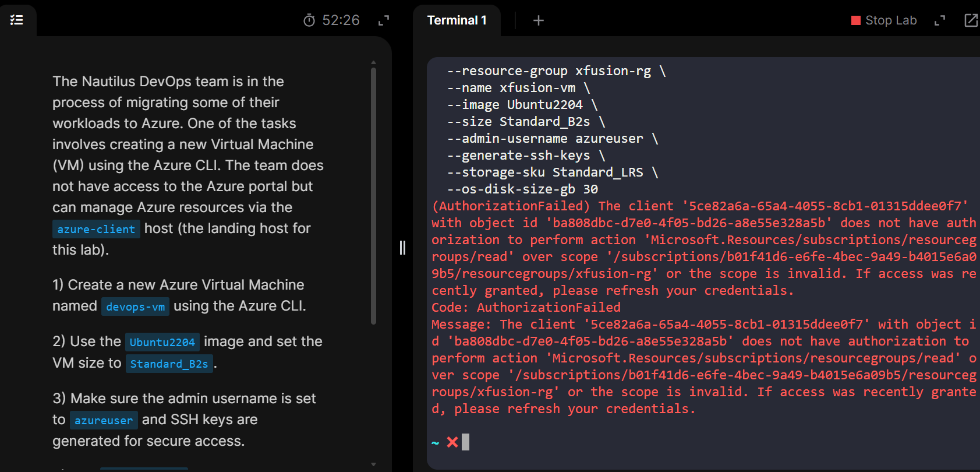Click the instructions scrollbar up arrow

[373, 62]
